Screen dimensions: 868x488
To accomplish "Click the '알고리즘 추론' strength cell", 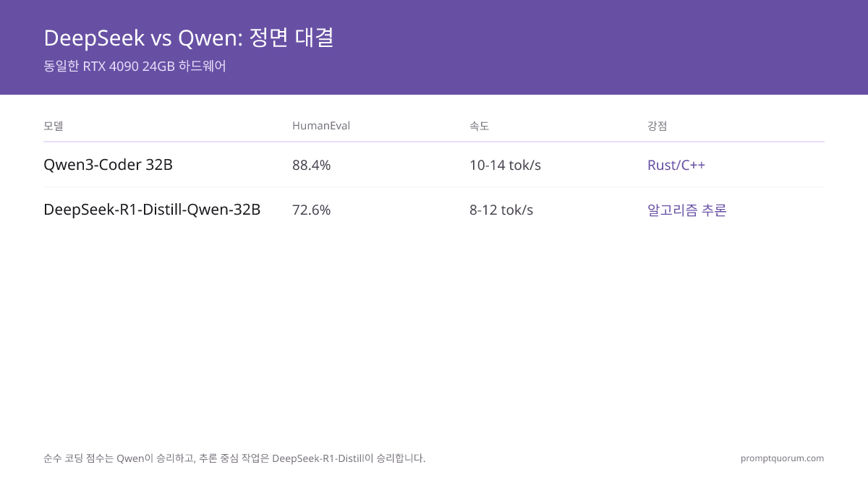I will pos(687,210).
